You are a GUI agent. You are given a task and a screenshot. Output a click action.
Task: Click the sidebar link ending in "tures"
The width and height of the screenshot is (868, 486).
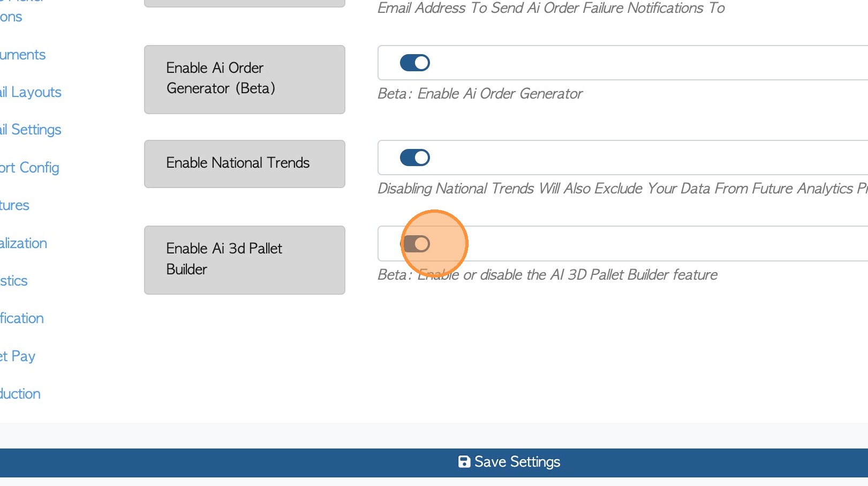pos(14,205)
